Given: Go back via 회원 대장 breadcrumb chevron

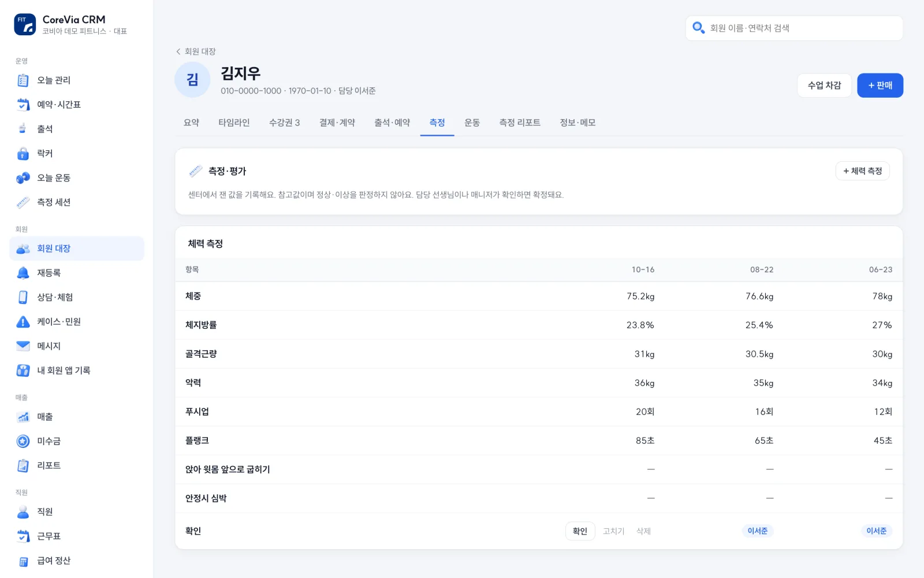Looking at the screenshot, I should 178,51.
